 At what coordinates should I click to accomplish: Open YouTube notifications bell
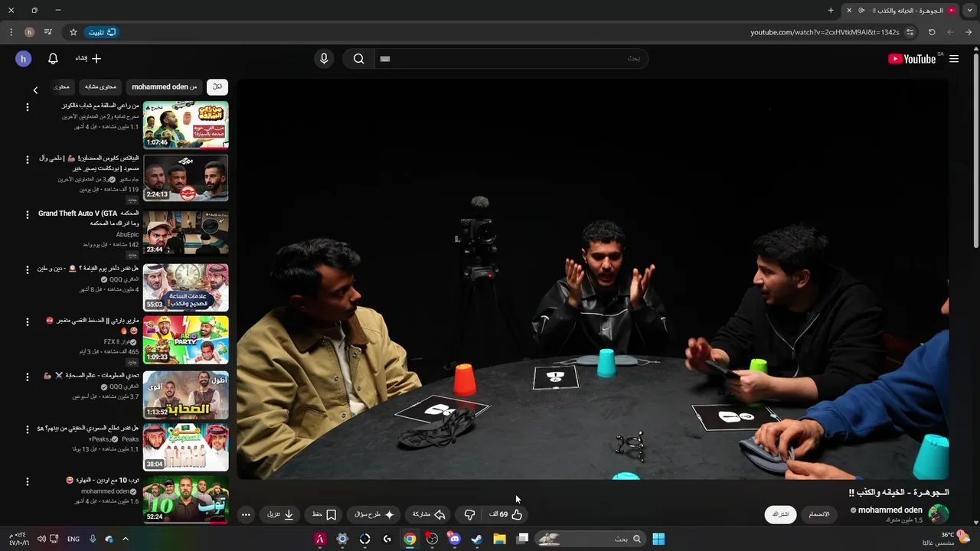pyautogui.click(x=53, y=59)
